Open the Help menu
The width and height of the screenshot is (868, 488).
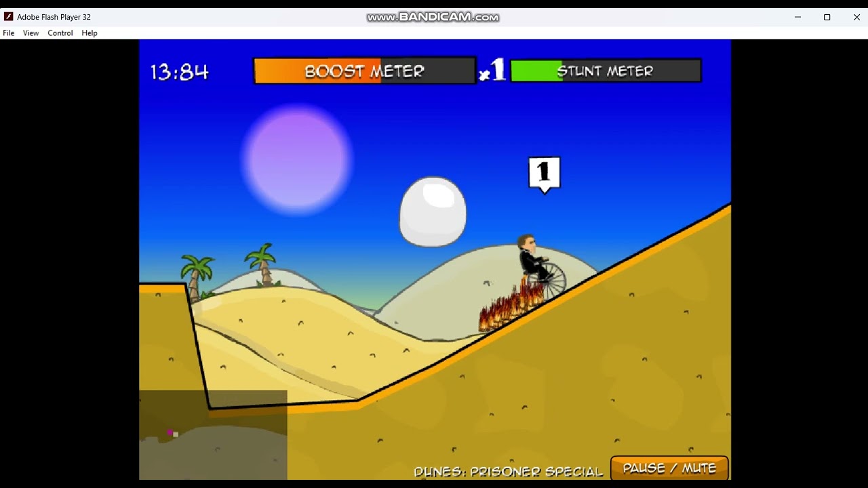pos(90,33)
